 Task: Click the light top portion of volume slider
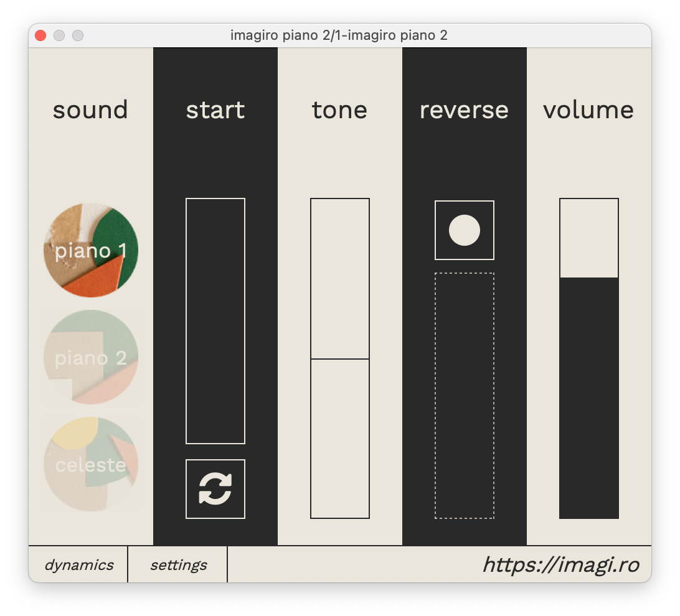pyautogui.click(x=589, y=238)
